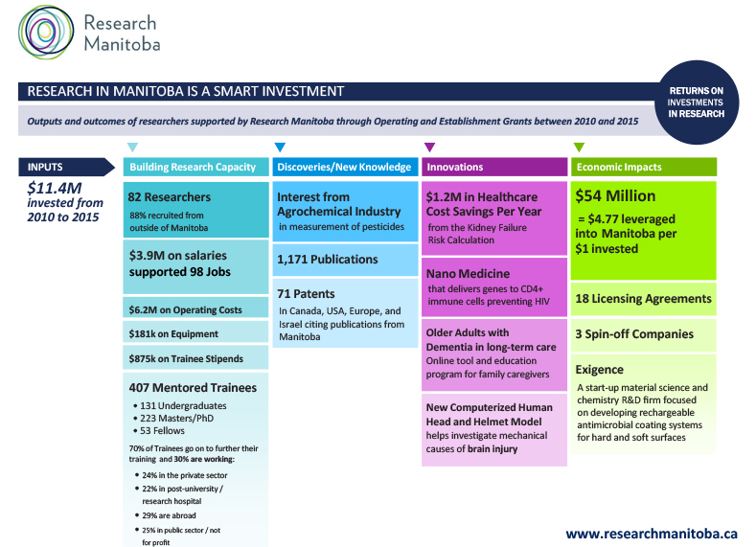Click the Interest from Agrochemical Industry box

coord(345,211)
